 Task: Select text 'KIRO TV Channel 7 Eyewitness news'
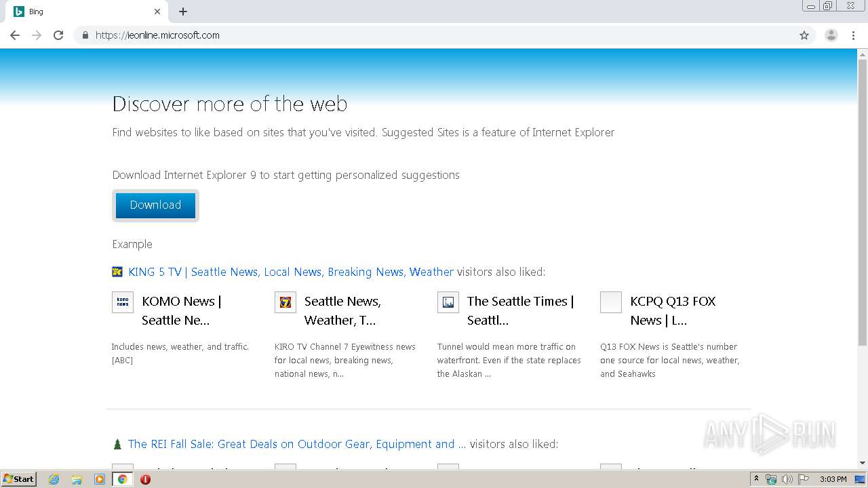pos(345,346)
